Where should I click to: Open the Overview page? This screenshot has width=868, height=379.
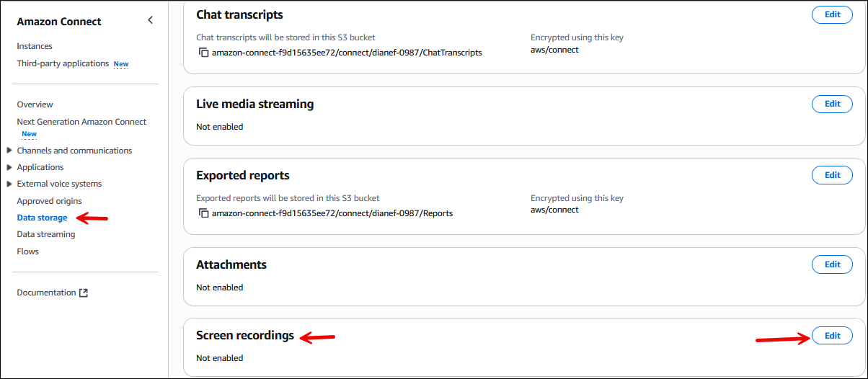tap(35, 104)
